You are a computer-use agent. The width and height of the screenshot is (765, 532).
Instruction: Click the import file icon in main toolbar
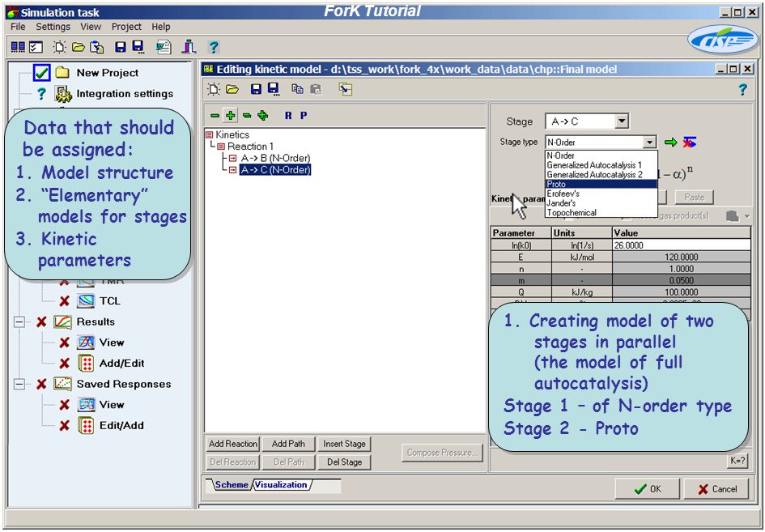tap(97, 47)
